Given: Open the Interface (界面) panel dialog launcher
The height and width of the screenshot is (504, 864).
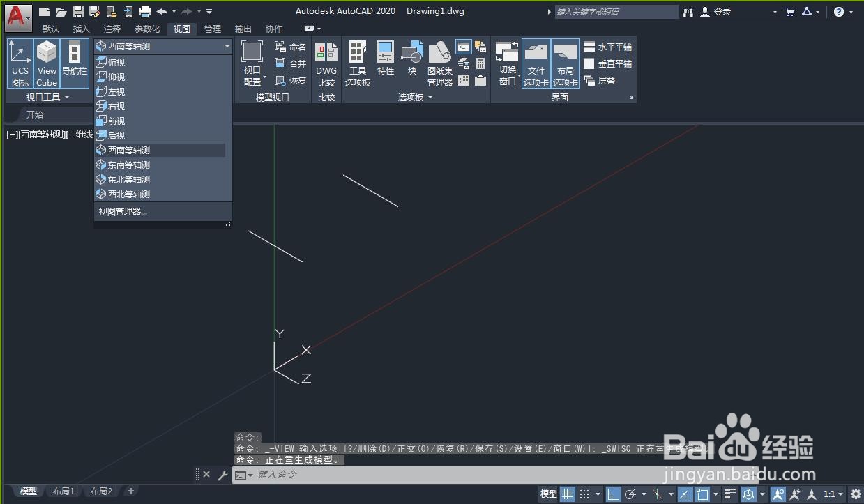Looking at the screenshot, I should pos(632,98).
